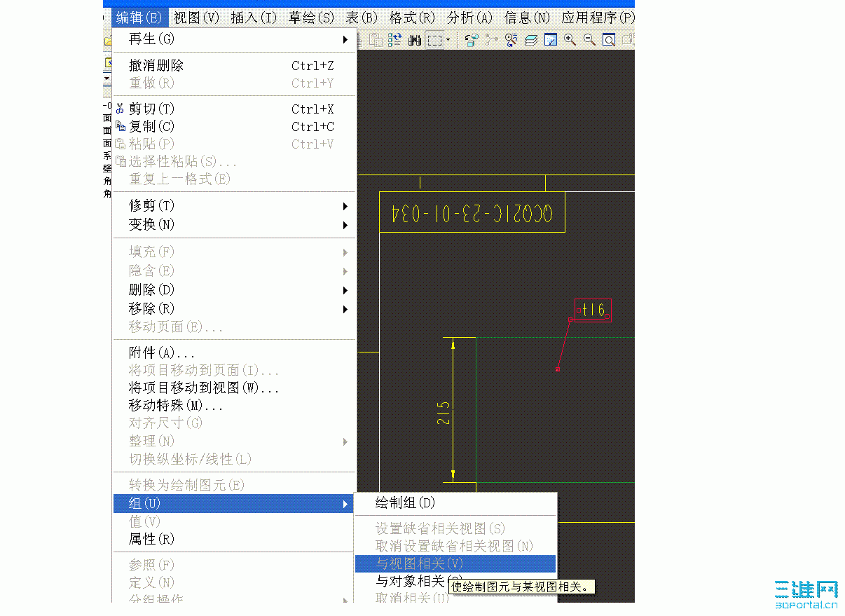This screenshot has height=616, width=845.
Task: Open the 格式(R) menu
Action: pyautogui.click(x=412, y=18)
